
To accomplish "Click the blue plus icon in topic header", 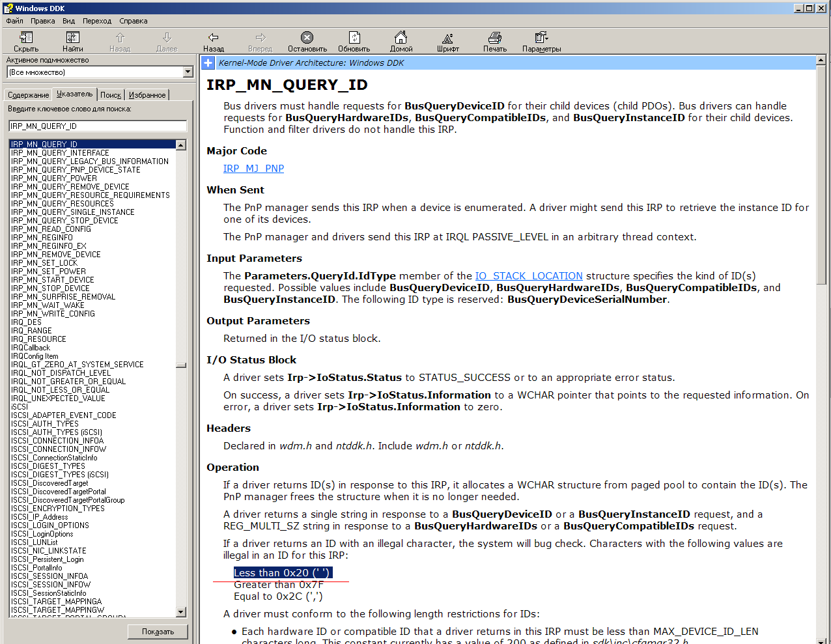I will pyautogui.click(x=208, y=63).
